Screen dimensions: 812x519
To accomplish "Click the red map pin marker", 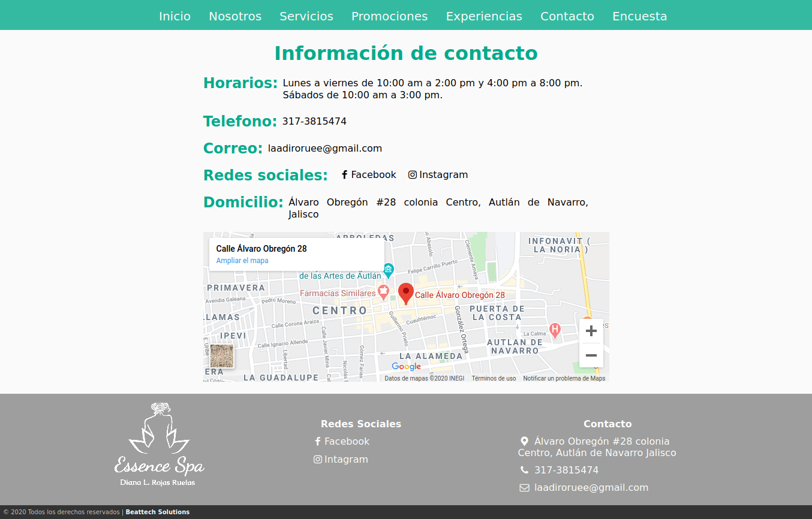I will pyautogui.click(x=406, y=293).
